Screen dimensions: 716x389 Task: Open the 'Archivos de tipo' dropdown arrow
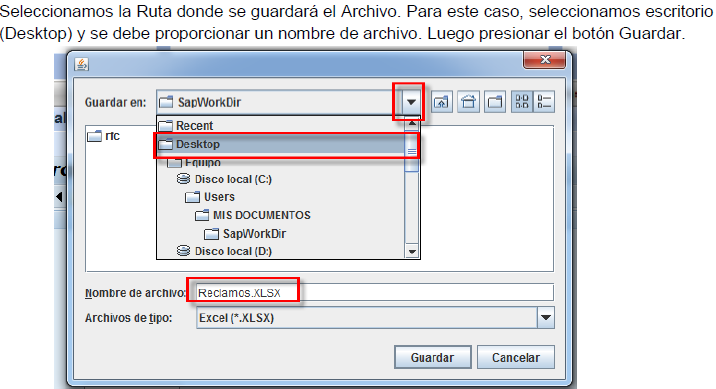coord(546,318)
